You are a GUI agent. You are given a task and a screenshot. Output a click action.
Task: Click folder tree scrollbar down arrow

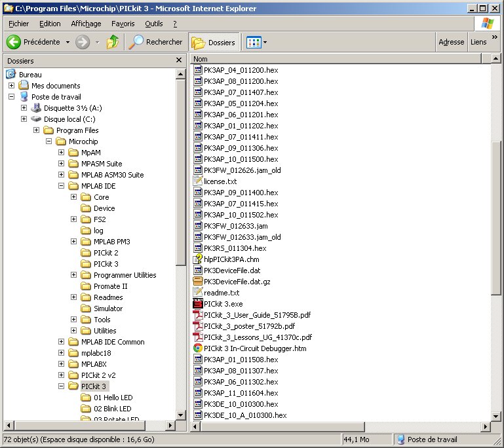pos(180,415)
